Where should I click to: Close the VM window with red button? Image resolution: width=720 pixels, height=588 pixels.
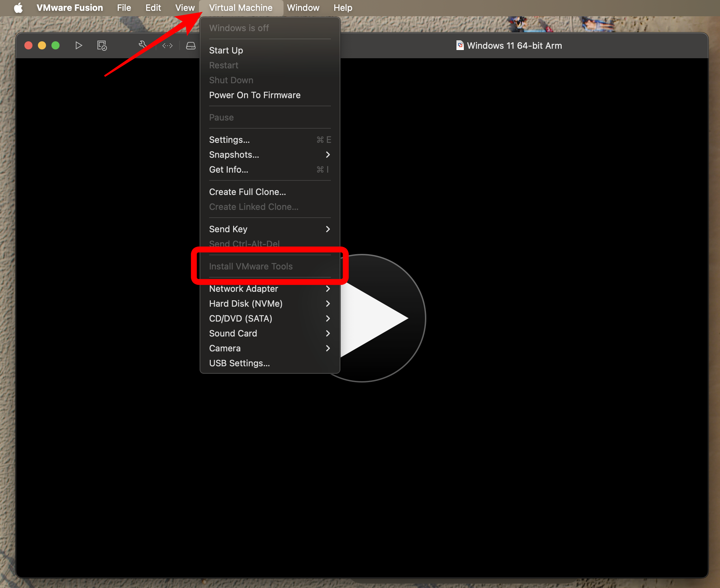tap(28, 45)
